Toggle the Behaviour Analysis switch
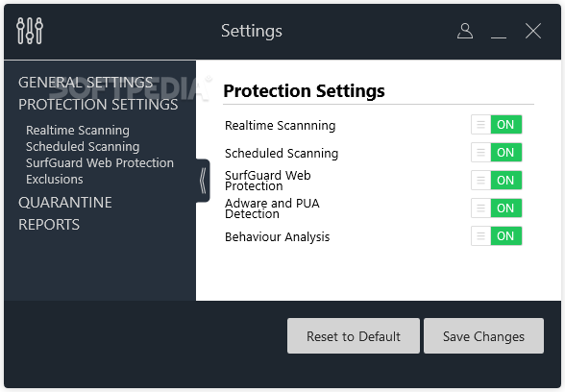The image size is (565, 392). pos(496,236)
